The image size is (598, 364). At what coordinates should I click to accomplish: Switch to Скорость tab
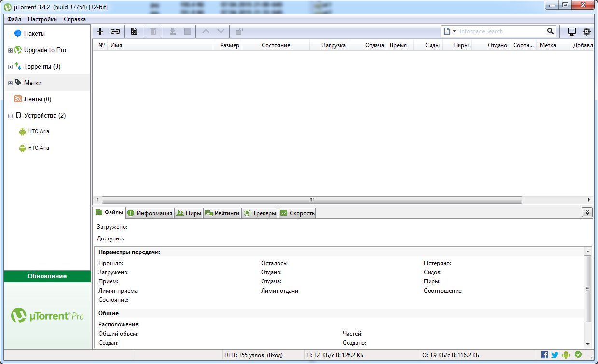[297, 213]
